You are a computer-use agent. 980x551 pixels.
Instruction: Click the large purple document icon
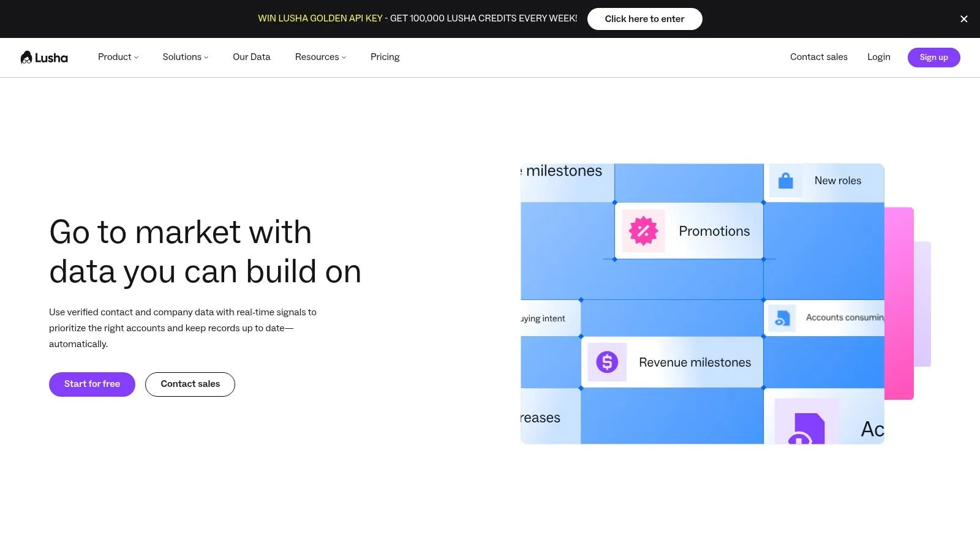pos(807,425)
